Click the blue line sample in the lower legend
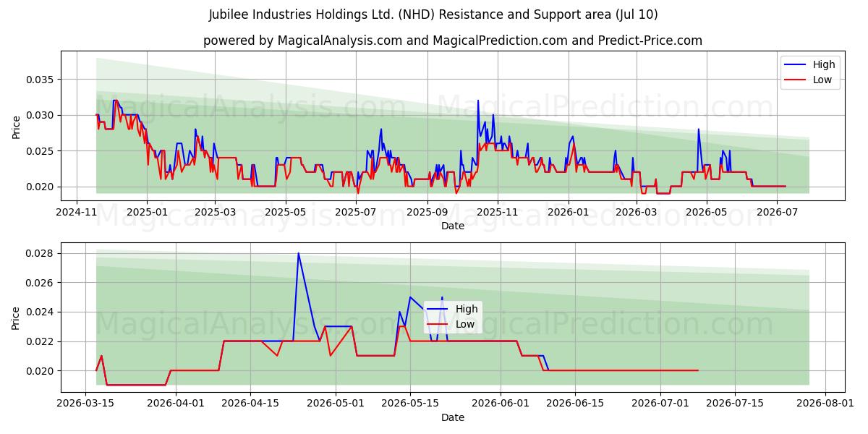 tap(439, 310)
